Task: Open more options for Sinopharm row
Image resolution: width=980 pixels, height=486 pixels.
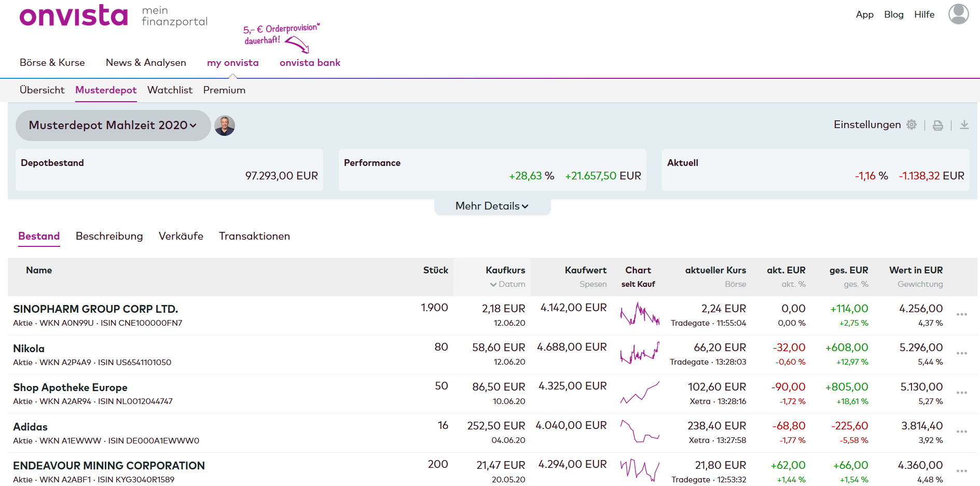Action: click(x=962, y=314)
